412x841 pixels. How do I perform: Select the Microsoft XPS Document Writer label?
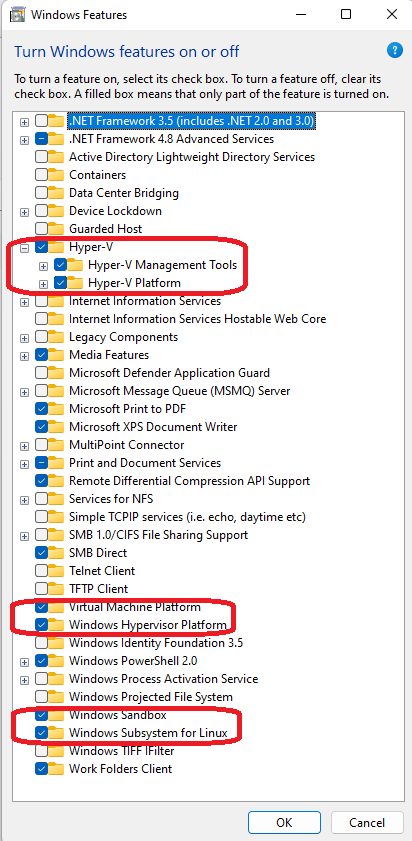coord(153,426)
